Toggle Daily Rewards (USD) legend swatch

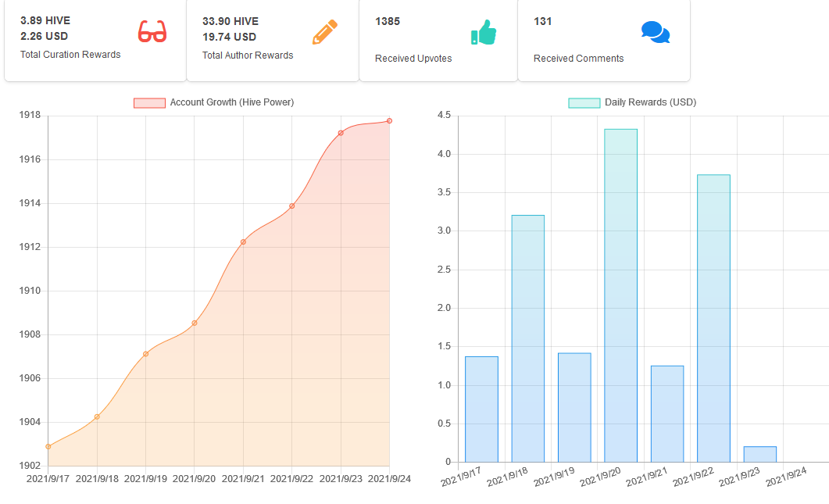[x=584, y=102]
